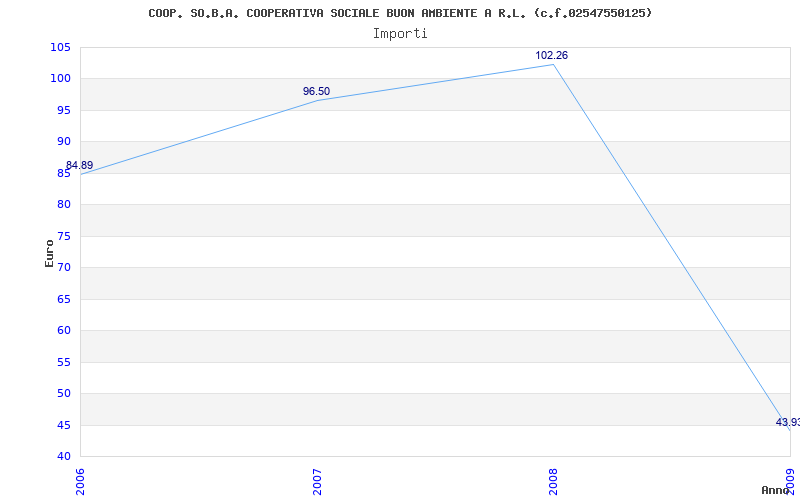Click the 40 y-axis tick label
The width and height of the screenshot is (800, 500).
coord(63,456)
